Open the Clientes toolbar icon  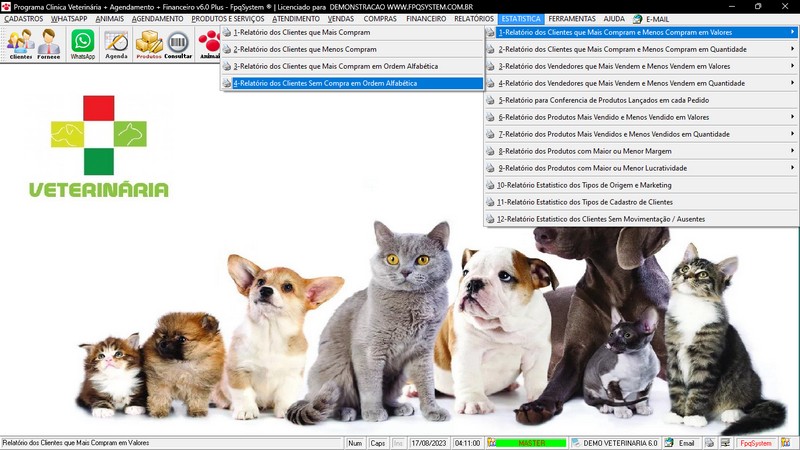20,44
